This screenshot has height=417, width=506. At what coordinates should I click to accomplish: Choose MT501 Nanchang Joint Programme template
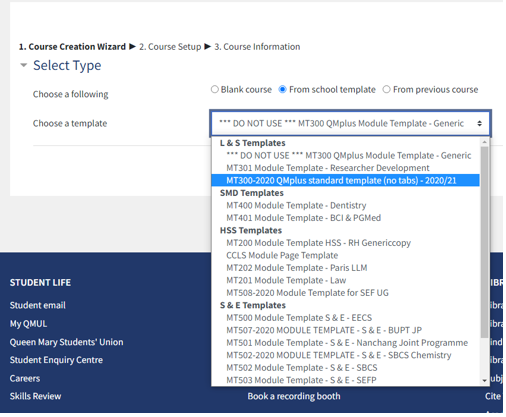[347, 343]
